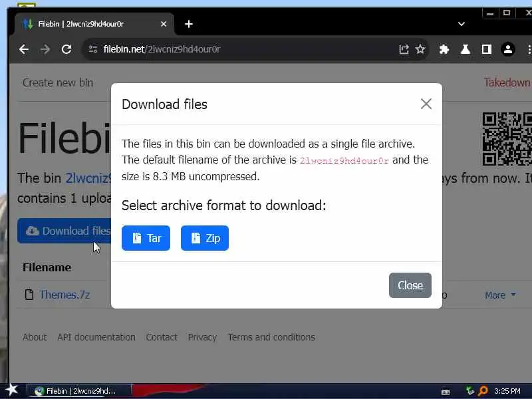Close the Download files dialog with X
Image resolution: width=532 pixels, height=399 pixels.
(426, 104)
